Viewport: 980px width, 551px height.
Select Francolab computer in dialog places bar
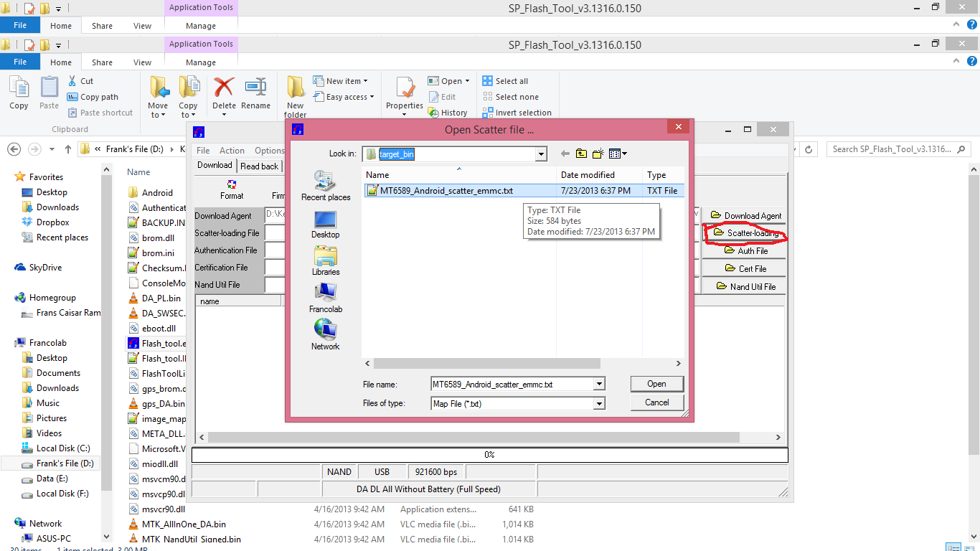(326, 298)
